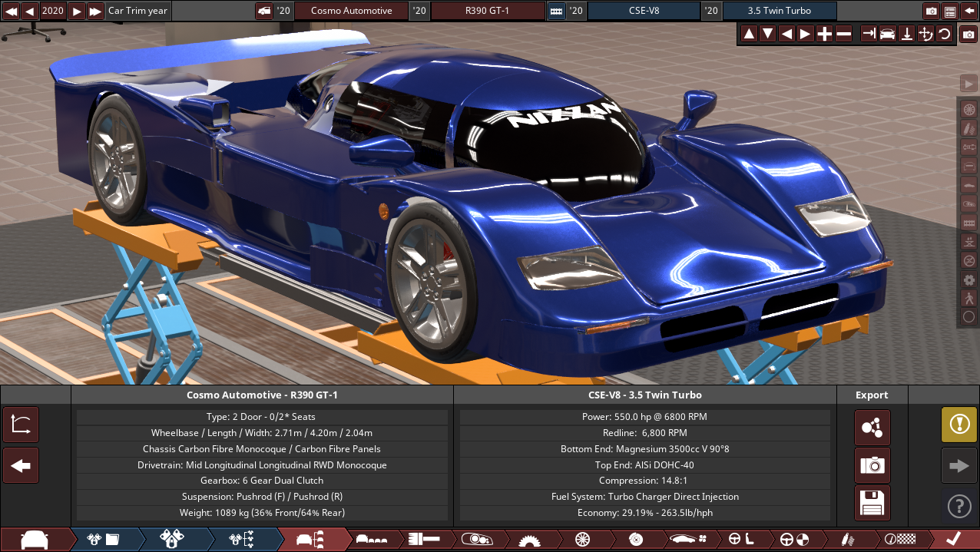This screenshot has height=552, width=980.
Task: Zoom out with the minus button
Action: click(843, 34)
